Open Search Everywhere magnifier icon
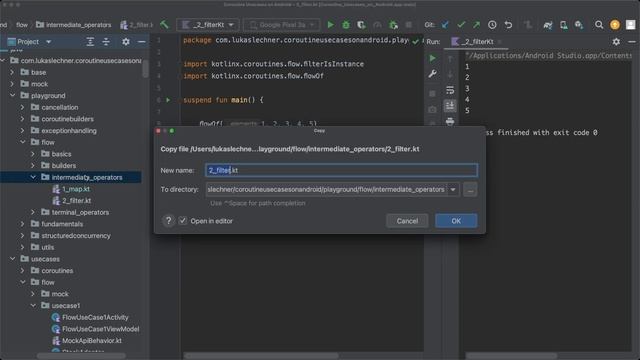This screenshot has height=360, width=640. [x=599, y=25]
